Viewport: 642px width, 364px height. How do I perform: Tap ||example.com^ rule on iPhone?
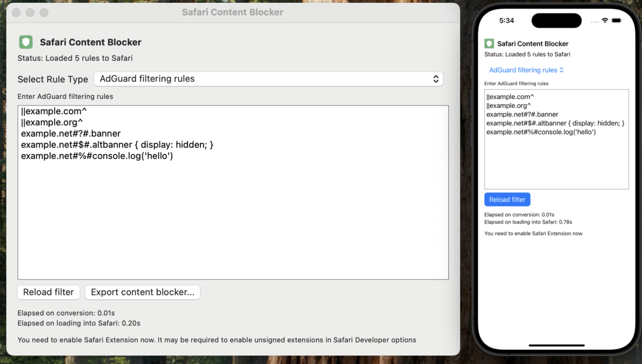(x=510, y=97)
